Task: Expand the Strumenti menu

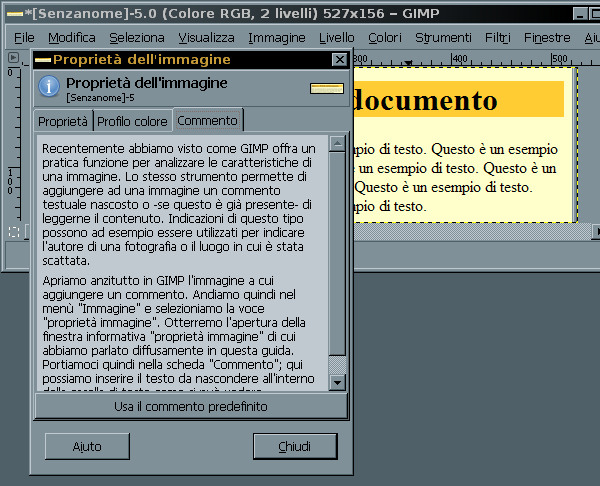Action: pyautogui.click(x=443, y=37)
